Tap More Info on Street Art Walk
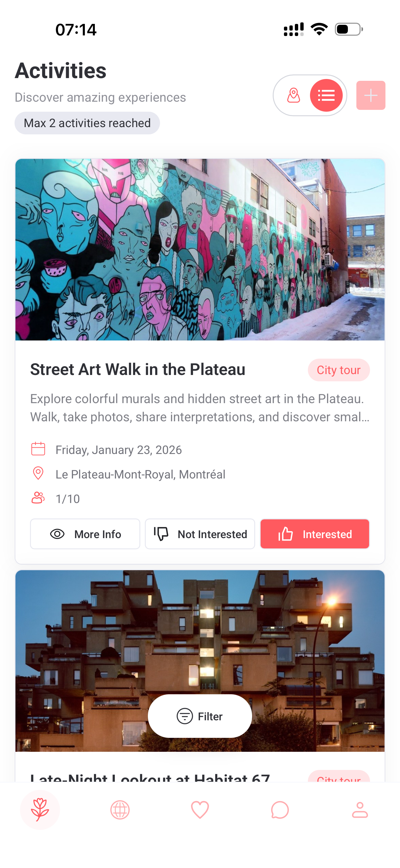Image resolution: width=400 pixels, height=868 pixels. tap(85, 534)
